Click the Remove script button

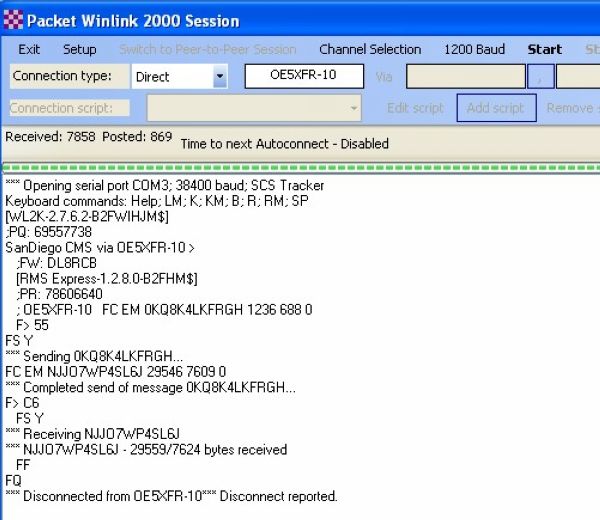(x=572, y=108)
